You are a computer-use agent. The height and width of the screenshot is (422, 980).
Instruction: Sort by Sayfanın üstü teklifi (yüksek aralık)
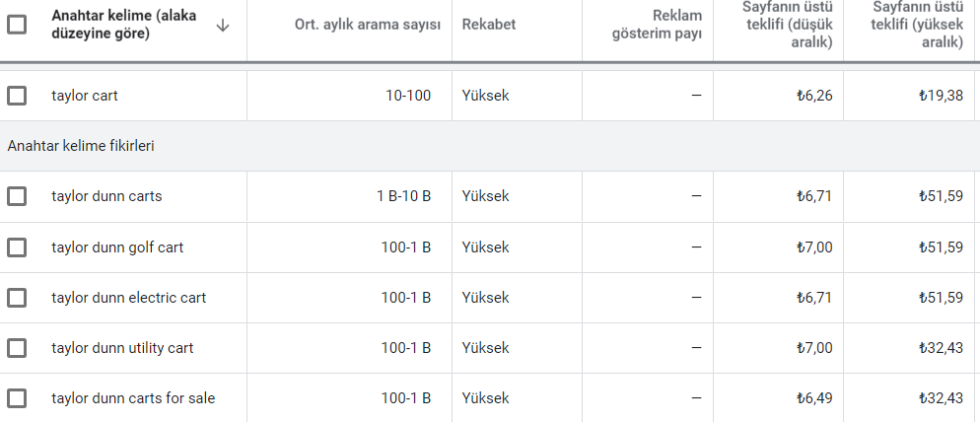point(918,25)
